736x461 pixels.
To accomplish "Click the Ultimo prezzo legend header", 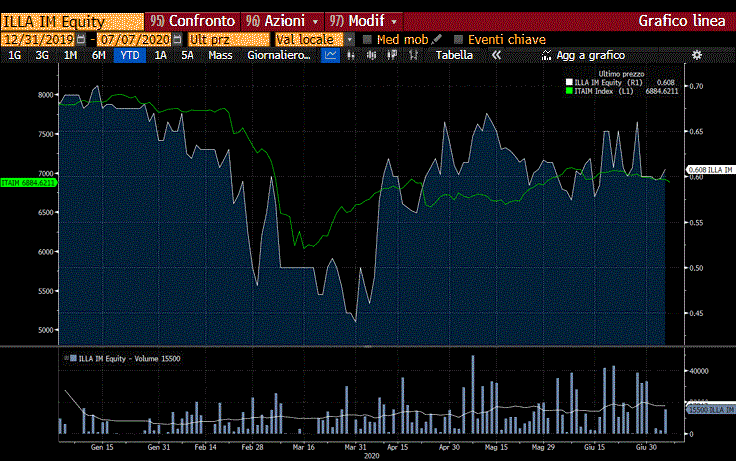I will point(621,74).
